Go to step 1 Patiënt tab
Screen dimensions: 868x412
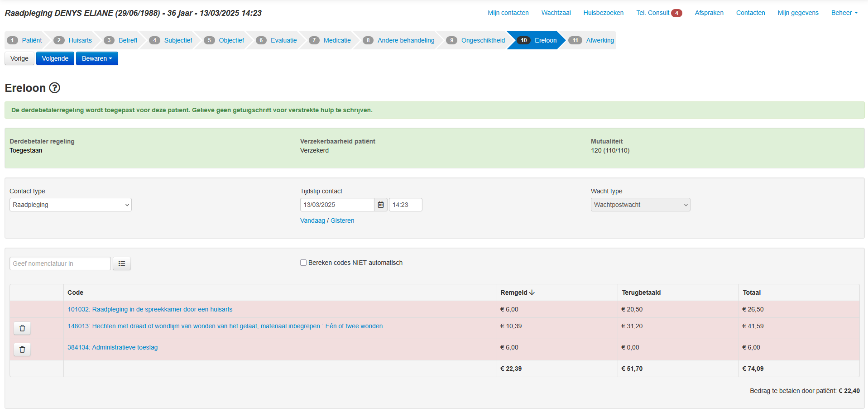pos(25,40)
